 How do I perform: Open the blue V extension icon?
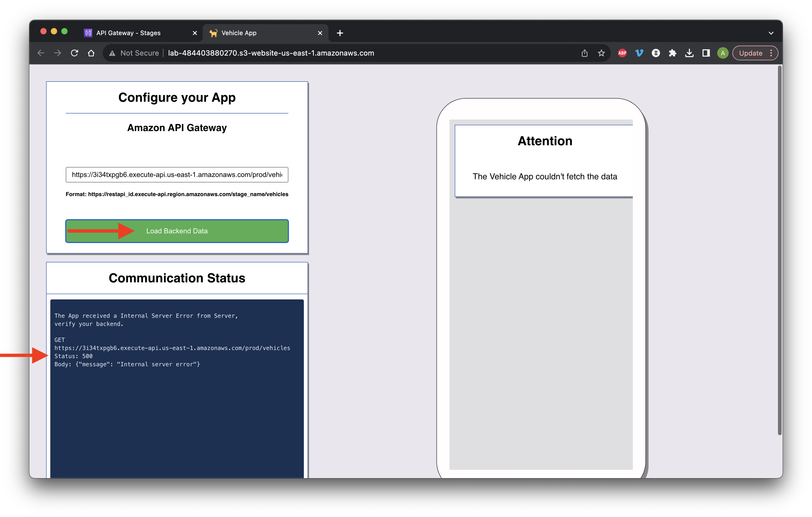pos(639,53)
